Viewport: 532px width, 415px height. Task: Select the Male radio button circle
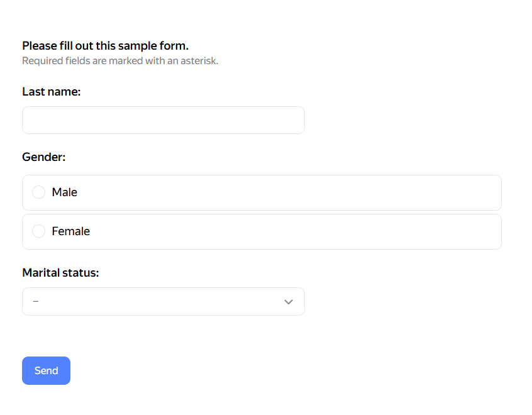point(38,192)
